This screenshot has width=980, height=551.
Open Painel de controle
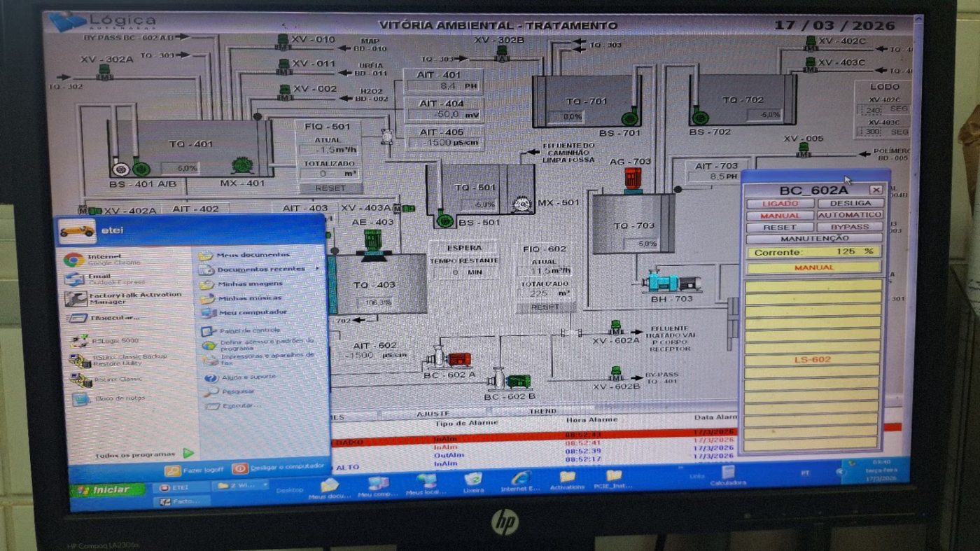click(x=241, y=330)
